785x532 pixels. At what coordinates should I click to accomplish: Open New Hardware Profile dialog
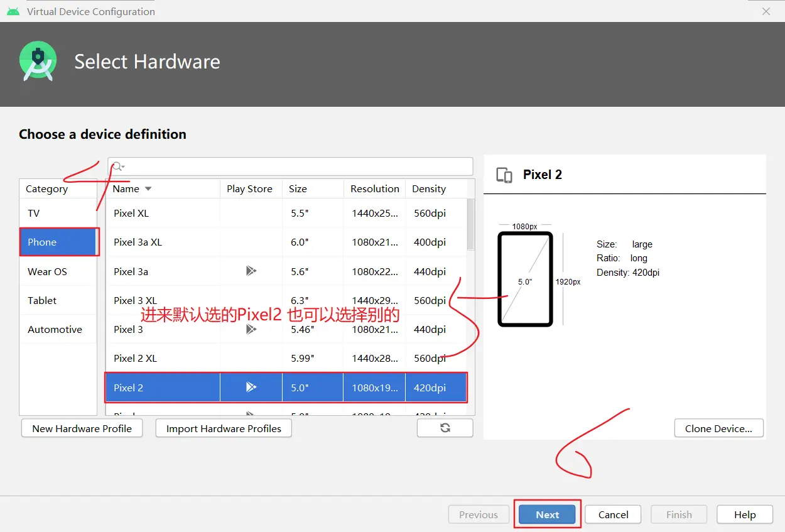(82, 428)
